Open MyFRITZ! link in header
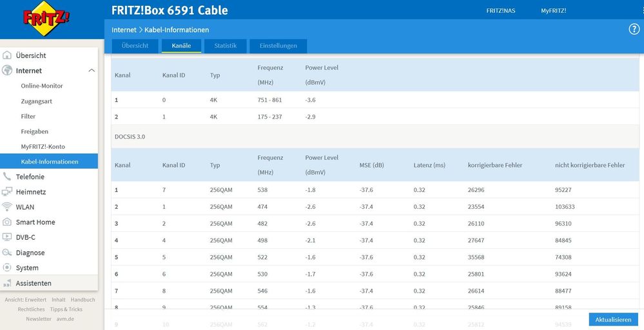Image resolution: width=644 pixels, height=330 pixels. (x=553, y=11)
